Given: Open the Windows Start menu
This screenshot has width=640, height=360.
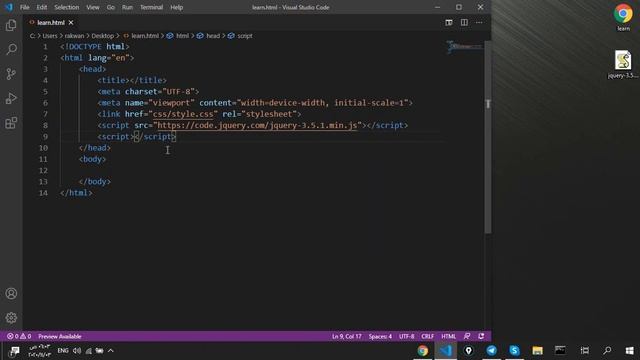Looking at the screenshot, I should tap(629, 351).
